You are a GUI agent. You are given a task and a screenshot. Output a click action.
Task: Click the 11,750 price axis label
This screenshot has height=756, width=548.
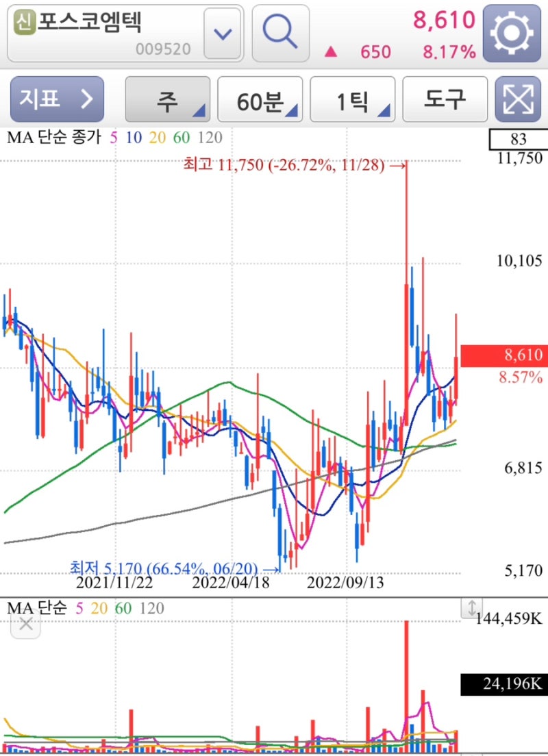click(519, 158)
